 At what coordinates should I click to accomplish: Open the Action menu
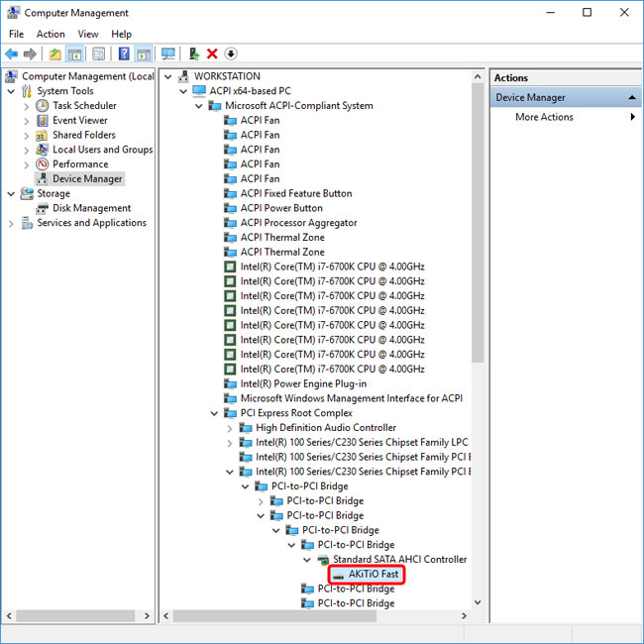[51, 34]
